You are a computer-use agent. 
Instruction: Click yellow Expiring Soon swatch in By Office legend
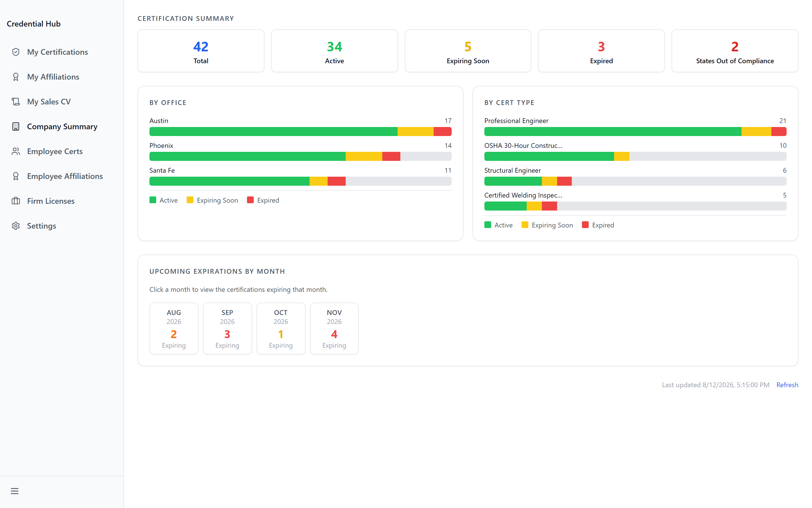(190, 200)
